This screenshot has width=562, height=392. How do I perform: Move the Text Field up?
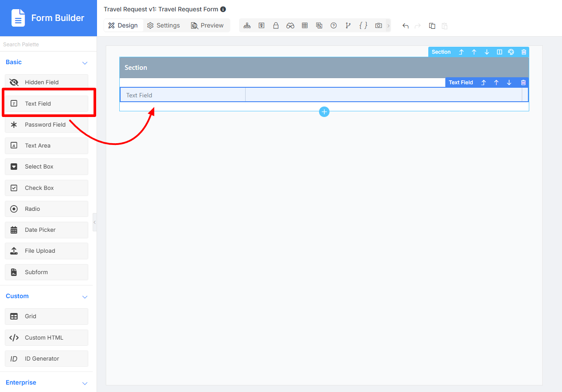click(496, 83)
